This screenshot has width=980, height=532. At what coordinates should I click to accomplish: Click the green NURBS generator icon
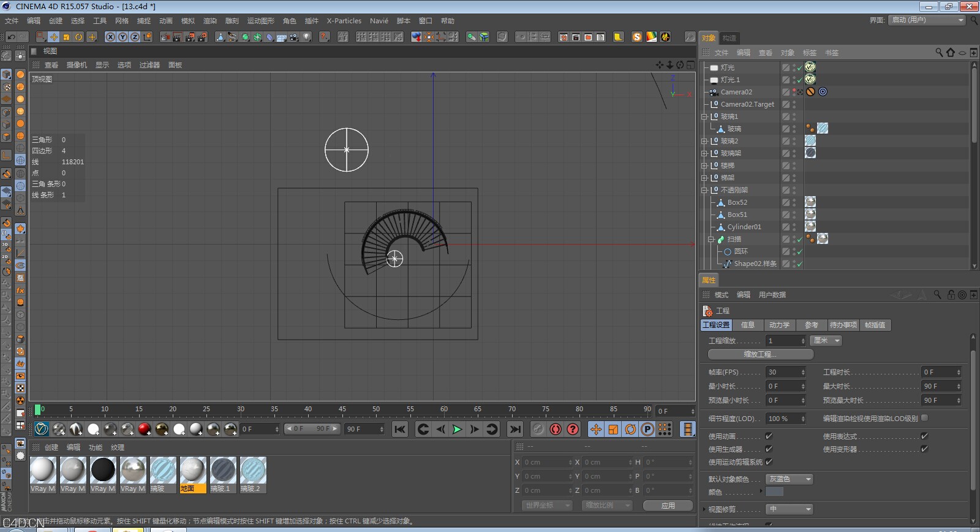point(245,37)
